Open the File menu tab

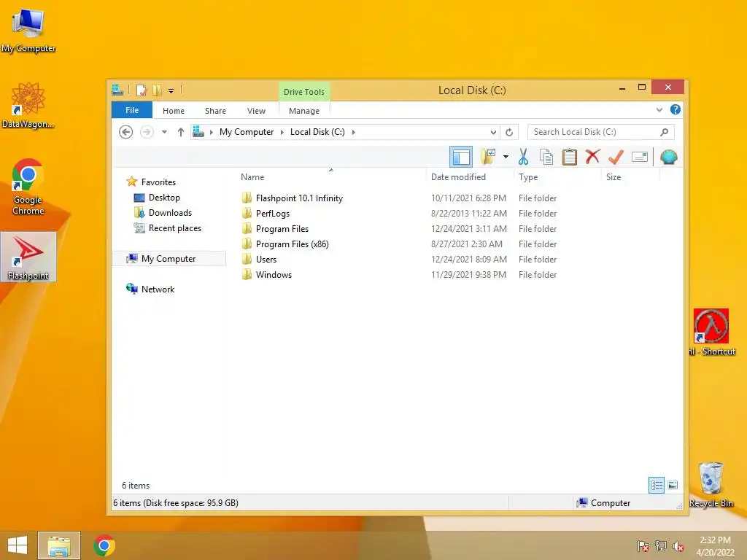coord(132,110)
